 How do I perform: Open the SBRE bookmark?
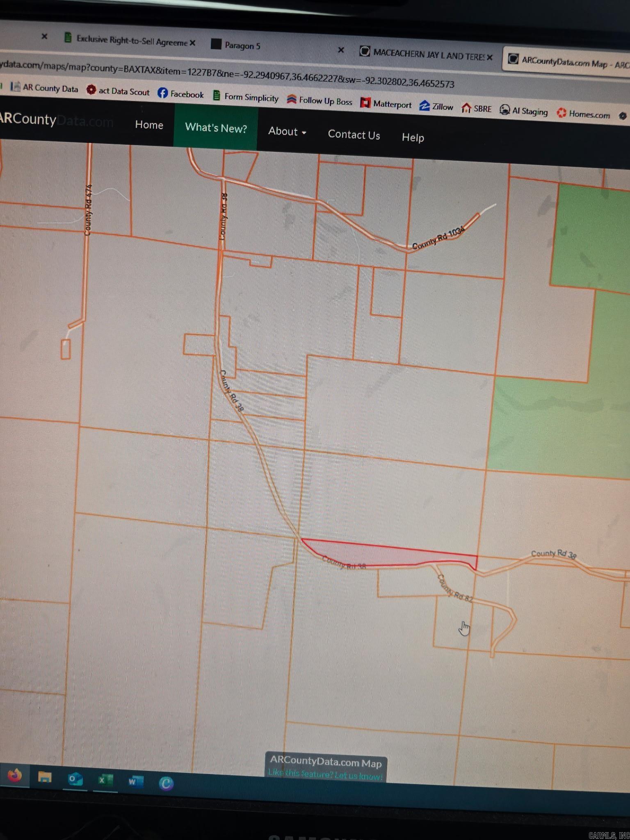477,109
